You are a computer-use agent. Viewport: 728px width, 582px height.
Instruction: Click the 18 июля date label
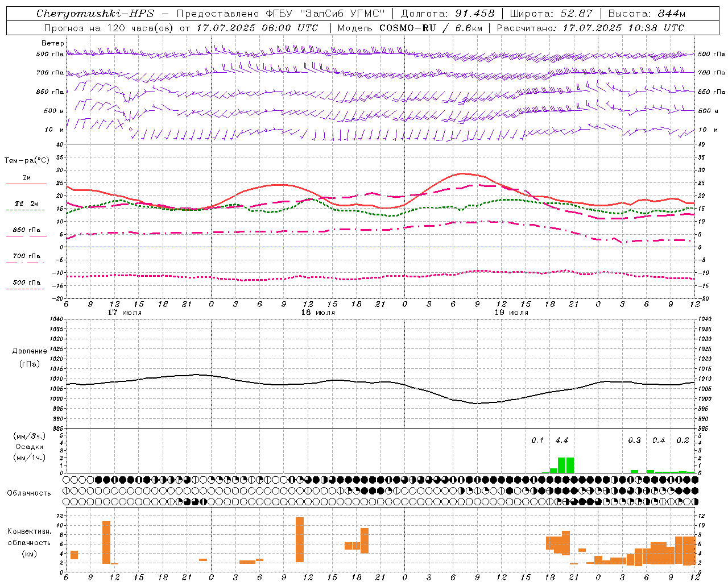click(318, 313)
